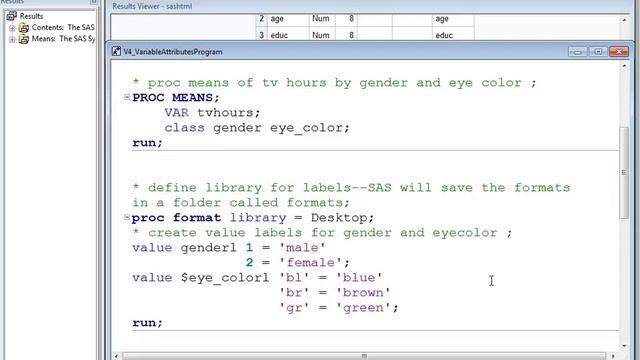The image size is (640, 360).
Task: Click the final 'run;' after proc format
Action: click(147, 323)
